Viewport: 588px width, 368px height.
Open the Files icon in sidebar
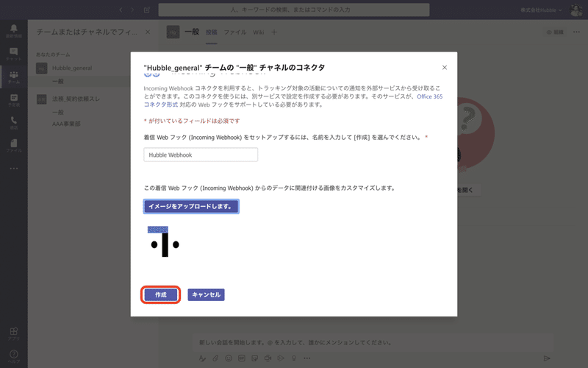click(x=14, y=146)
